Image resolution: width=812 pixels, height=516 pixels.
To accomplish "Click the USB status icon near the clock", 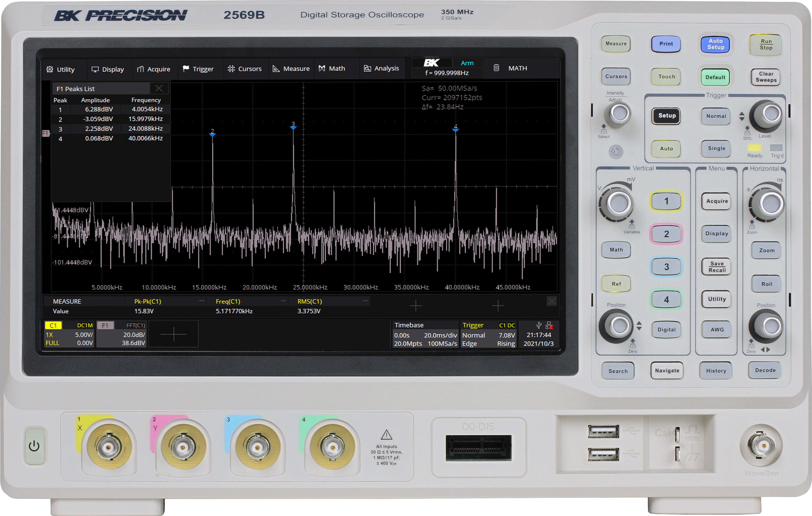I will [539, 325].
